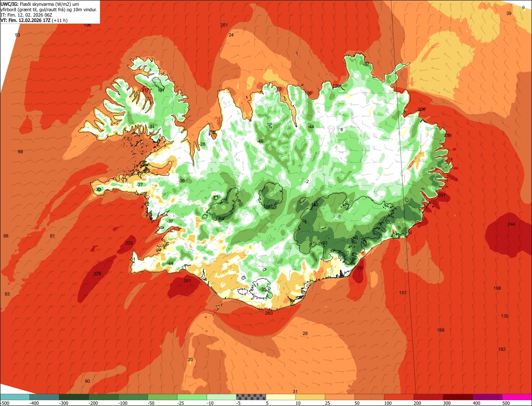Click the '20' value south of Iceland
The image size is (532, 406).
point(191,360)
